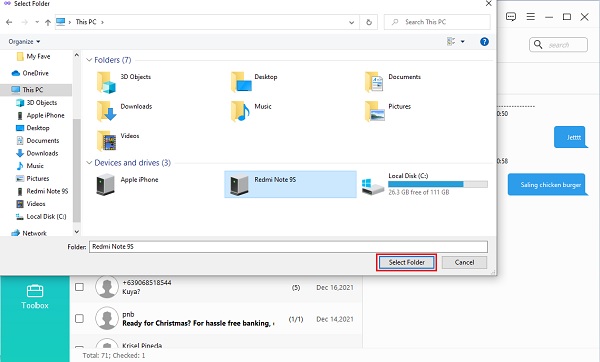Open the dialog help icon
600x362 pixels.
(484, 42)
